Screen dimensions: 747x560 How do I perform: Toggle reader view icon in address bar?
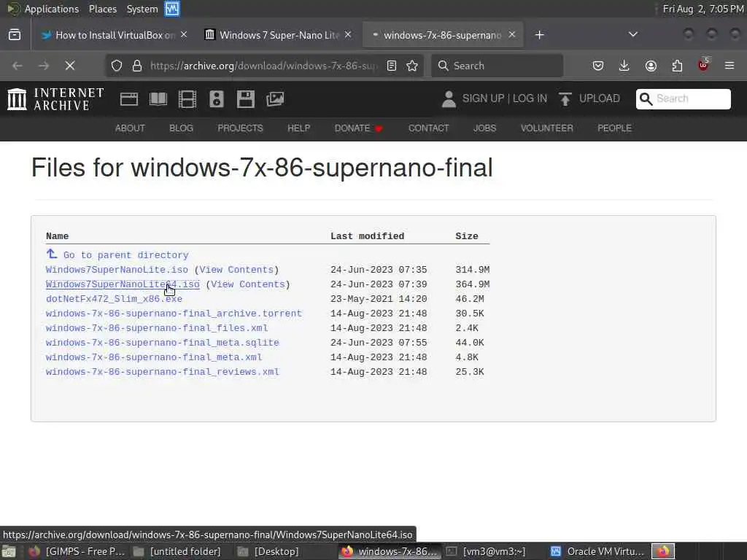coord(392,66)
